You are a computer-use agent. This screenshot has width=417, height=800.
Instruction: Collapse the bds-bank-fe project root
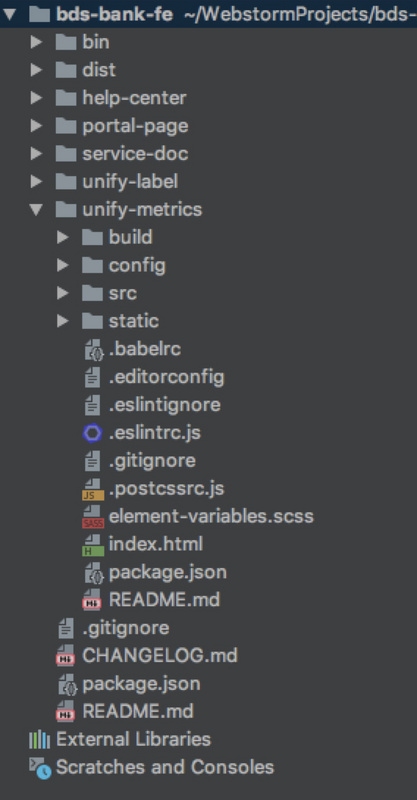(9, 14)
